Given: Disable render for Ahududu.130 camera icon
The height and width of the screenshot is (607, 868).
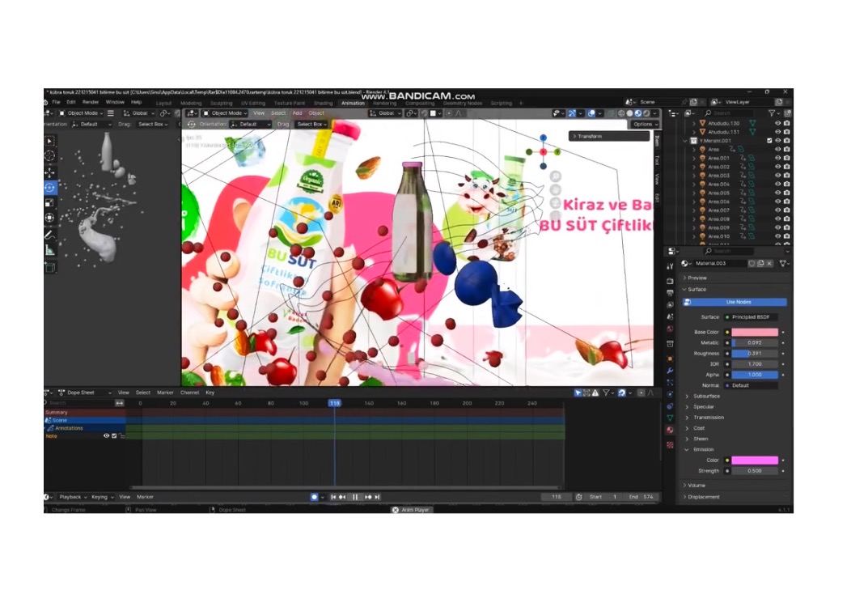Looking at the screenshot, I should click(786, 124).
